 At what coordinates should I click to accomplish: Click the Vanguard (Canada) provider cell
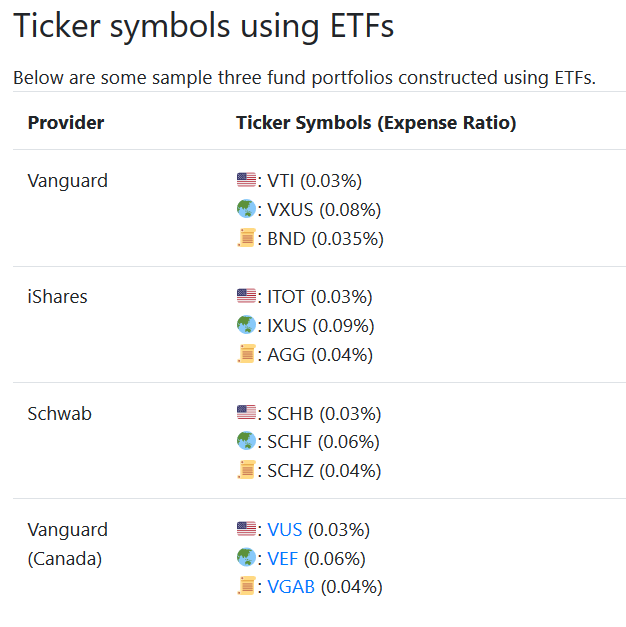tap(67, 544)
